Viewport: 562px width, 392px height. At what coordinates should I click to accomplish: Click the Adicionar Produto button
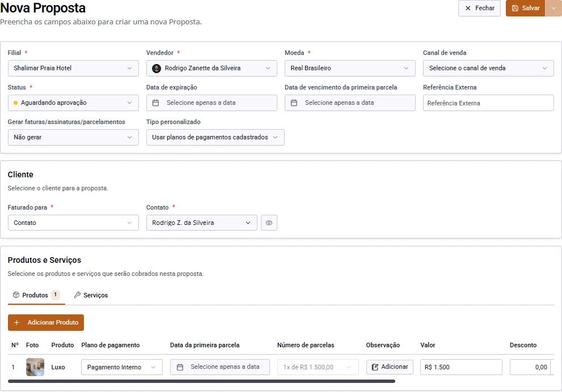coord(46,322)
